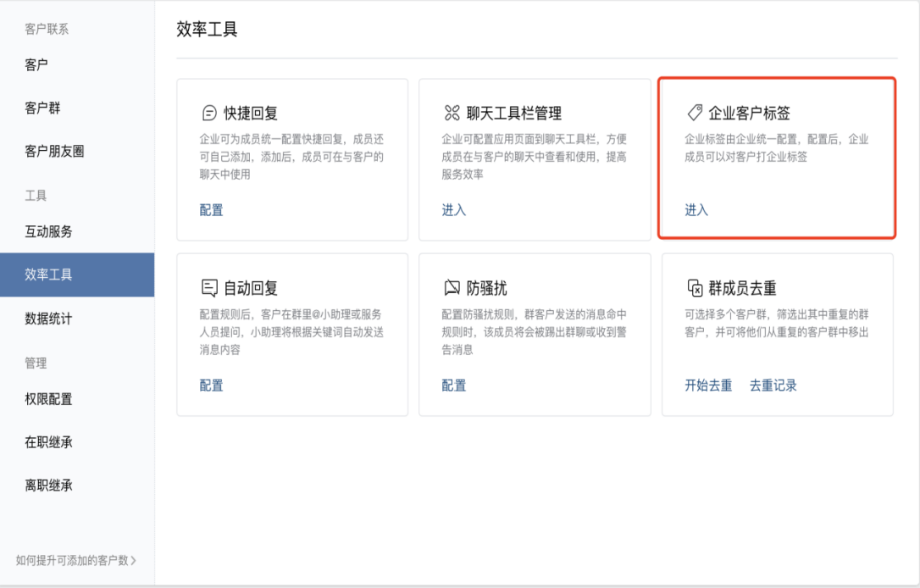Screen dimensions: 920x588
Task: Open 配置 link under 快捷回复
Action: [212, 210]
